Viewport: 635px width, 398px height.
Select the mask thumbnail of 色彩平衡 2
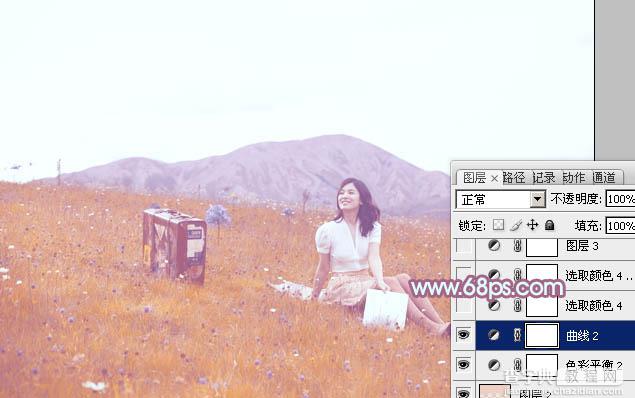tap(542, 365)
